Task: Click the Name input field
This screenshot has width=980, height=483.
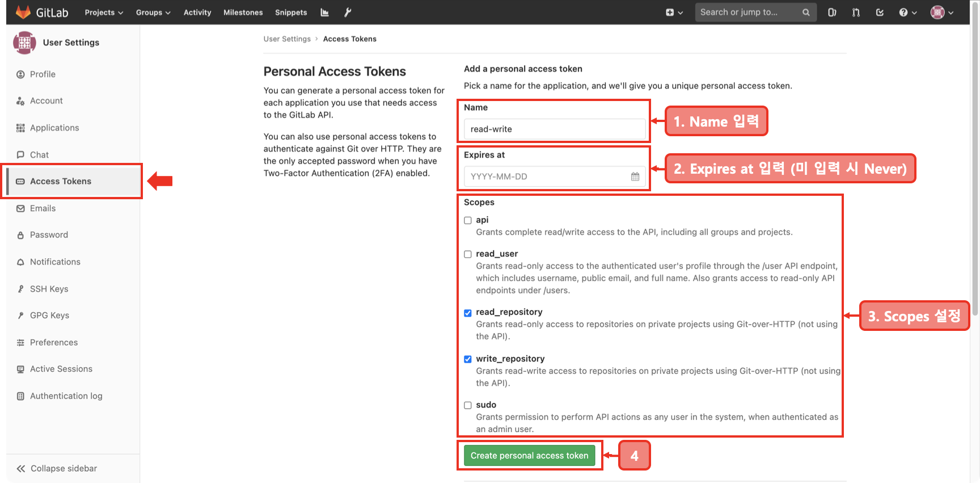Action: [554, 129]
